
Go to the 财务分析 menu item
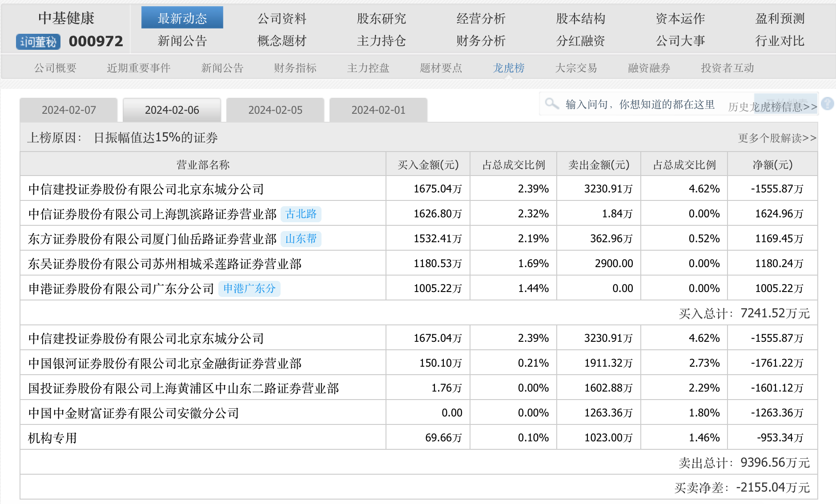coord(481,41)
